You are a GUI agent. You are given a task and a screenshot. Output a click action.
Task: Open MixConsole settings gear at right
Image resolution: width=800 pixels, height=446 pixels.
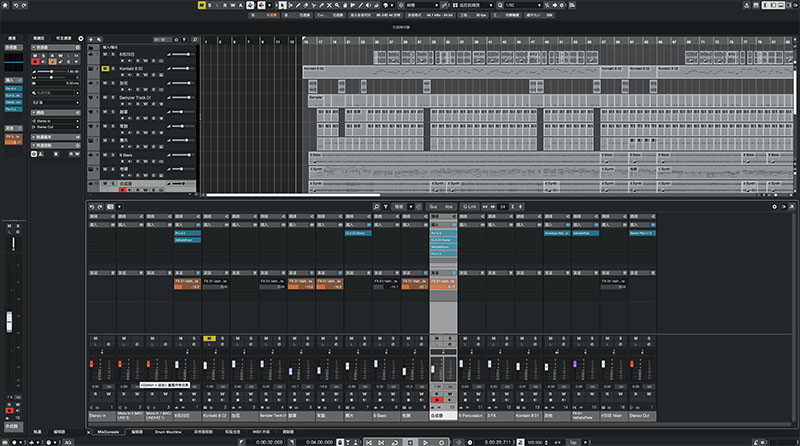tap(774, 207)
